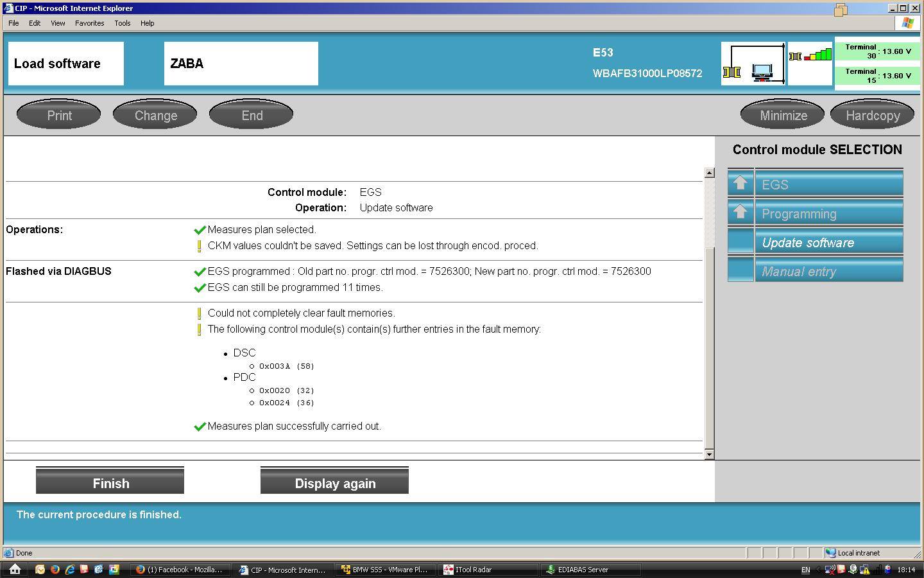
Task: Open Firefox from the quick launch bar
Action: (x=55, y=570)
